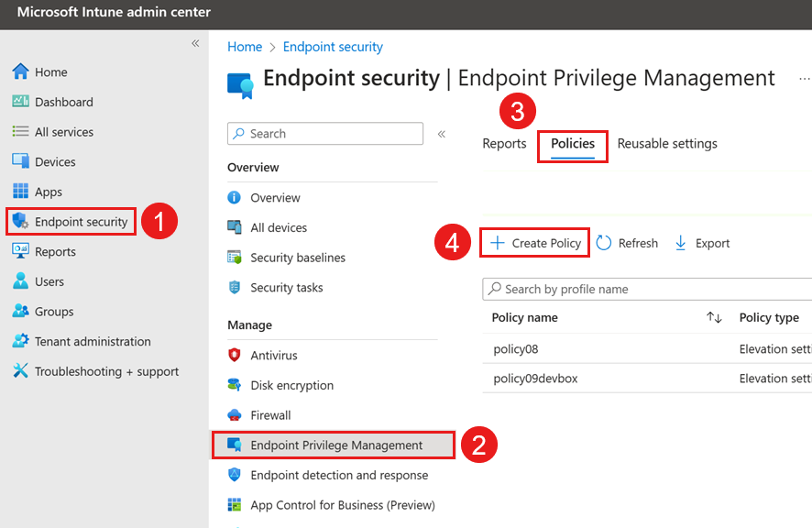Collapse the Endpoint security menu pane
Viewport: 812px width, 528px height.
click(x=441, y=133)
